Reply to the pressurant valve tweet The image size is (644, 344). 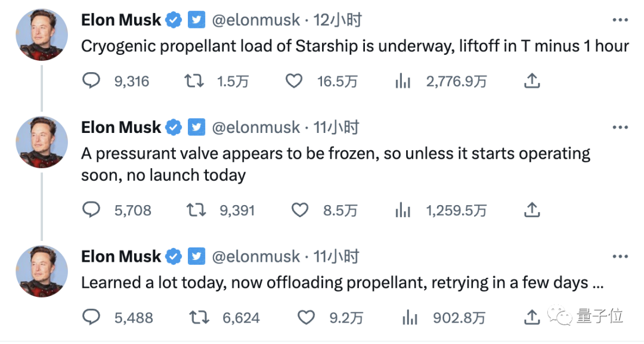point(91,209)
